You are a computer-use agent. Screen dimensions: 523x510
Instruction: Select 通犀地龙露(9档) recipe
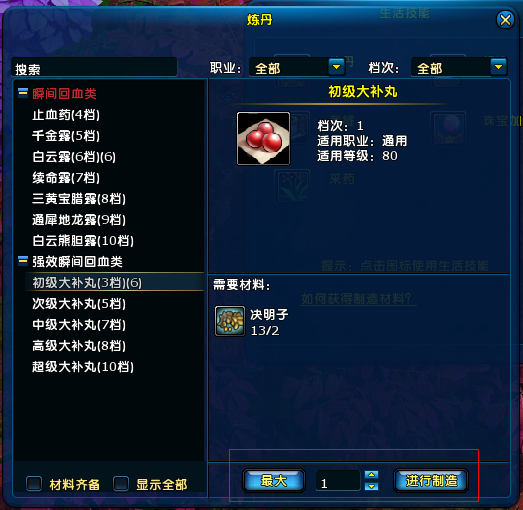(79, 220)
